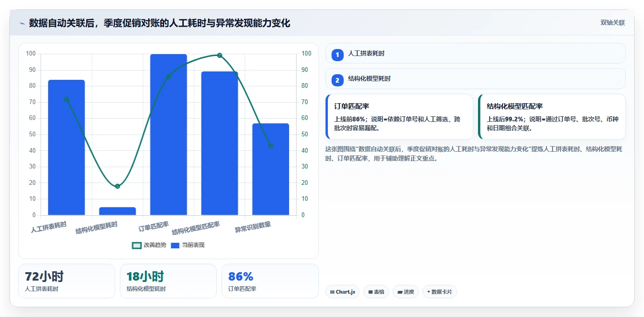
Task: Toggle the 改善趋势 legend item
Action: (149, 245)
